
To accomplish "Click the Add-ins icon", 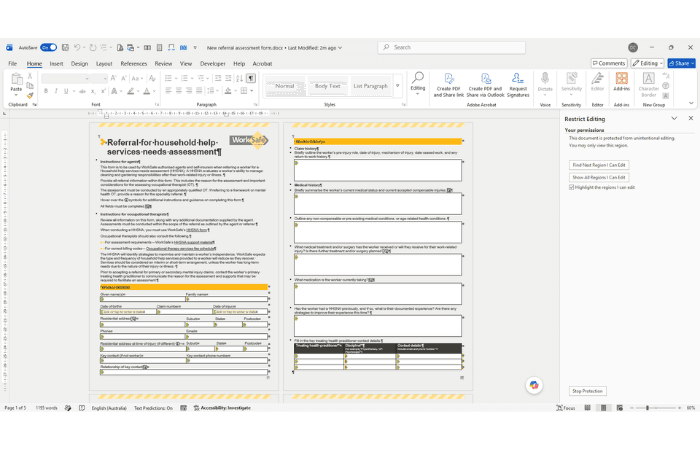I will pyautogui.click(x=621, y=81).
